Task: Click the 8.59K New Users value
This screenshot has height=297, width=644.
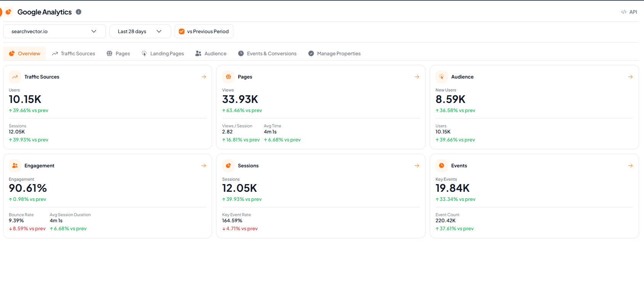Action: coord(451,99)
